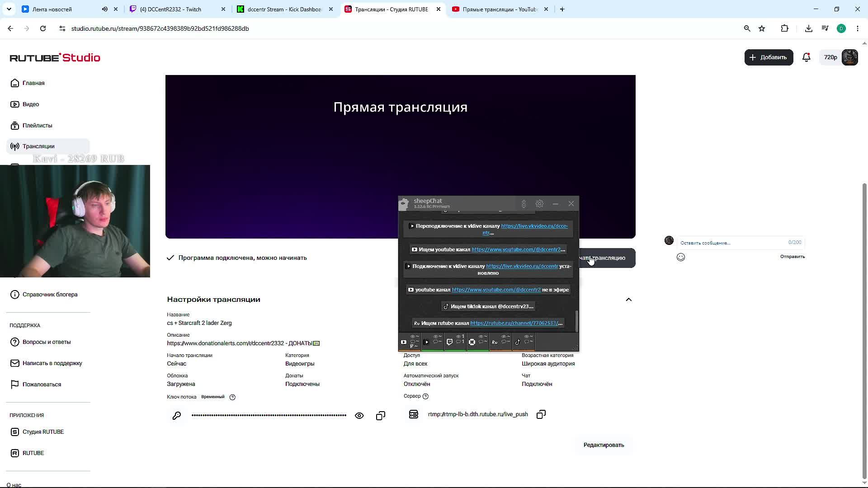This screenshot has height=488, width=868.
Task: View site information icon
Action: tap(62, 28)
